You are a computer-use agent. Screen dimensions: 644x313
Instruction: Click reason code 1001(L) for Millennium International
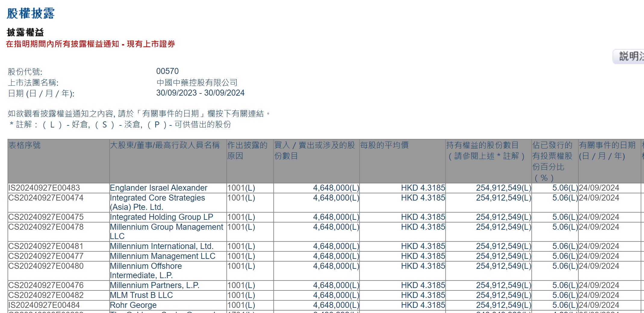coord(241,246)
